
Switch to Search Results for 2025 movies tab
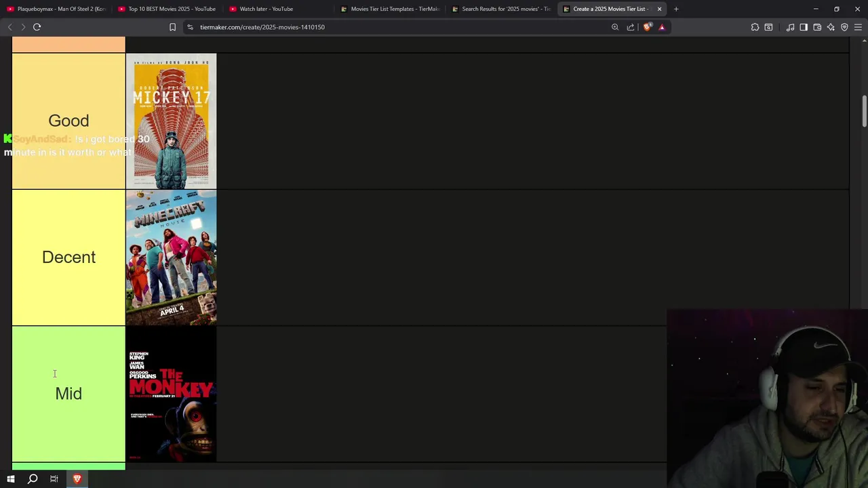[501, 9]
